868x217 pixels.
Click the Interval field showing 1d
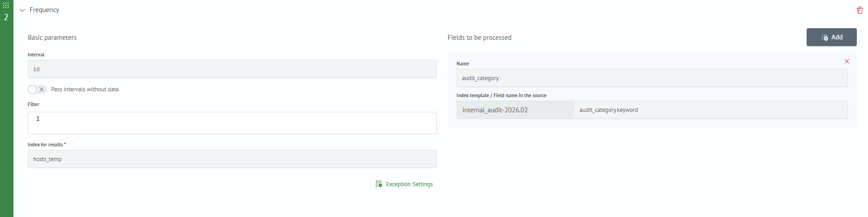(x=232, y=69)
